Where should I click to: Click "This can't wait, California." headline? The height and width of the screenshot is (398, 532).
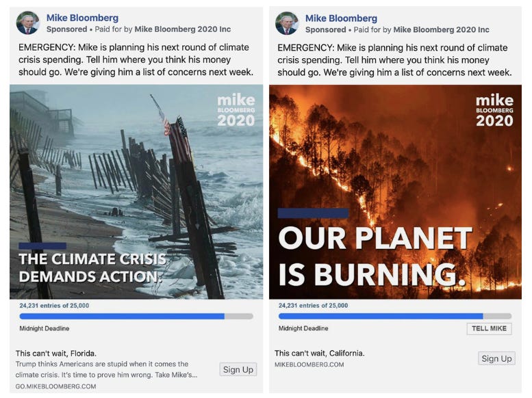coord(319,353)
